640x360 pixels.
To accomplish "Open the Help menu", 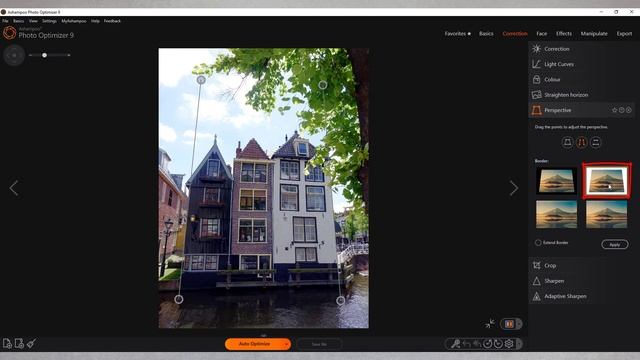I will click(95, 21).
